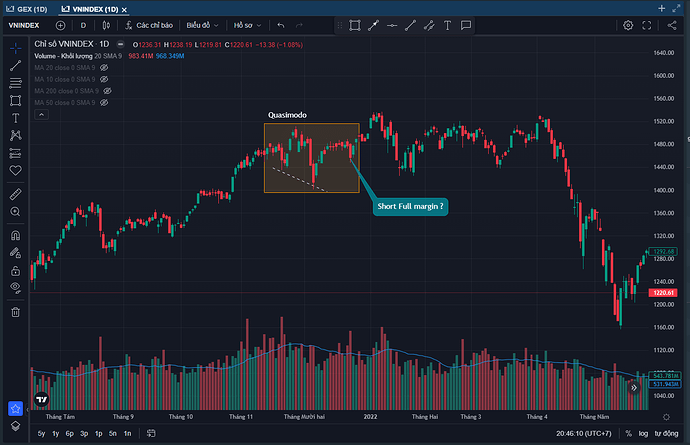Select the trend line drawing tool

pos(15,65)
